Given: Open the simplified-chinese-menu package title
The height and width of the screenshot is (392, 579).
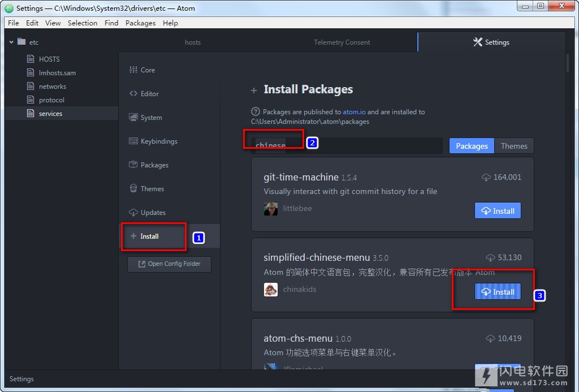Looking at the screenshot, I should tap(317, 257).
